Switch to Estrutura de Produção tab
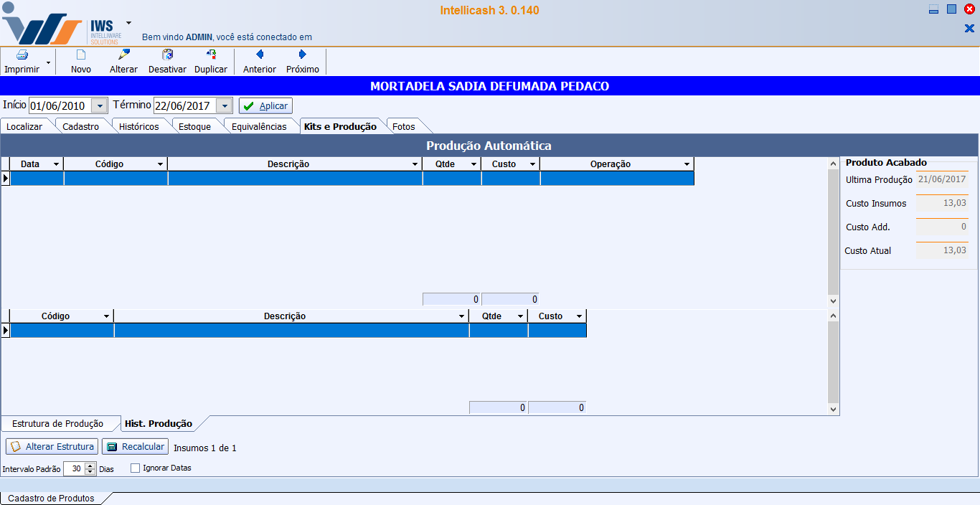The height and width of the screenshot is (505, 980). click(57, 423)
